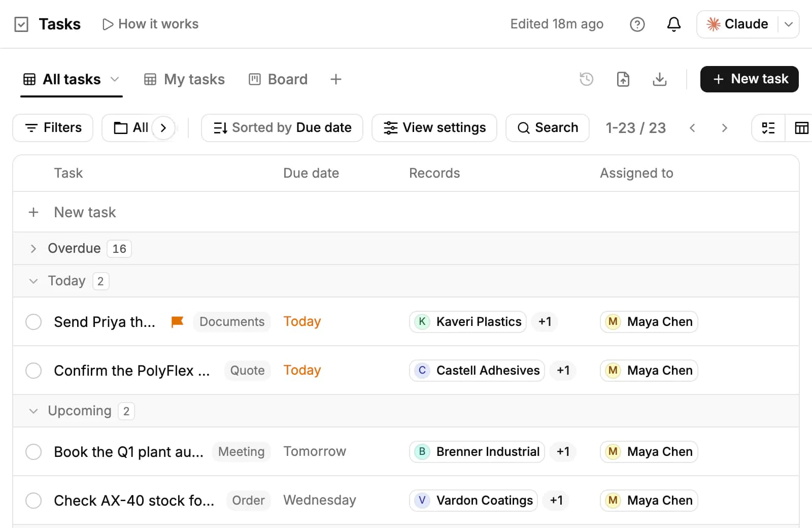Open the How it works link
812x528 pixels.
tap(150, 24)
